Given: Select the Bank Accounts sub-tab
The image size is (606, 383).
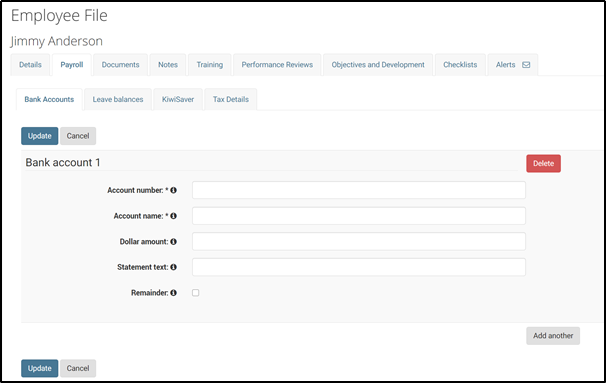Looking at the screenshot, I should 49,99.
